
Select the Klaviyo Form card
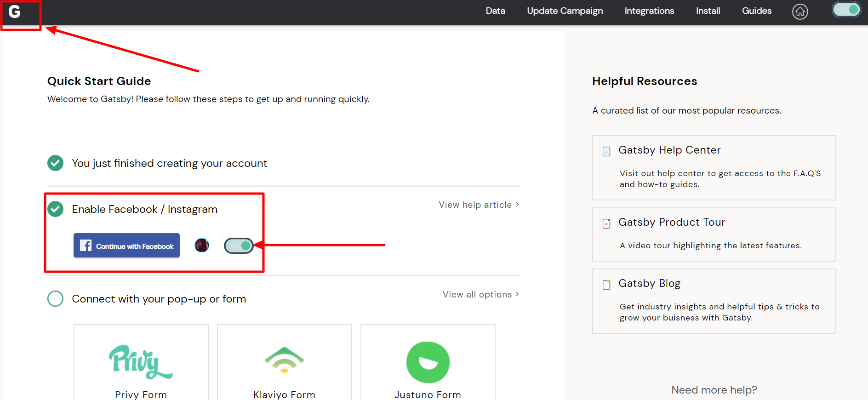pyautogui.click(x=285, y=362)
